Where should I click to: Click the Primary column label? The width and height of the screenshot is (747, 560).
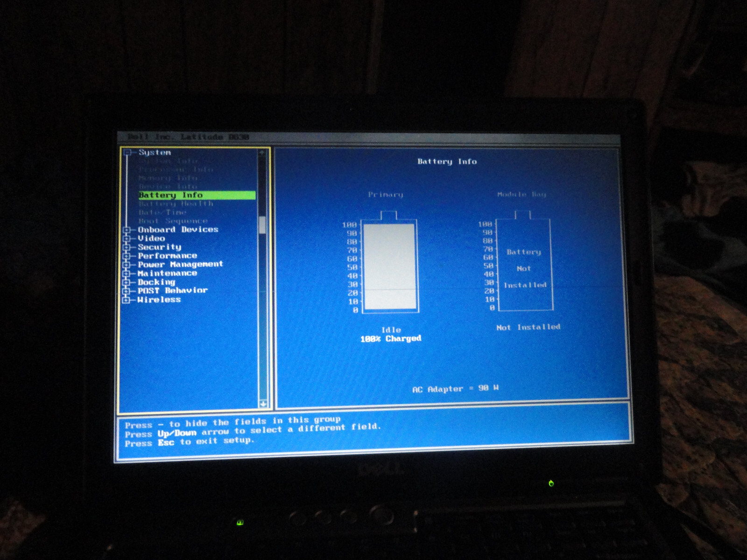coord(386,195)
